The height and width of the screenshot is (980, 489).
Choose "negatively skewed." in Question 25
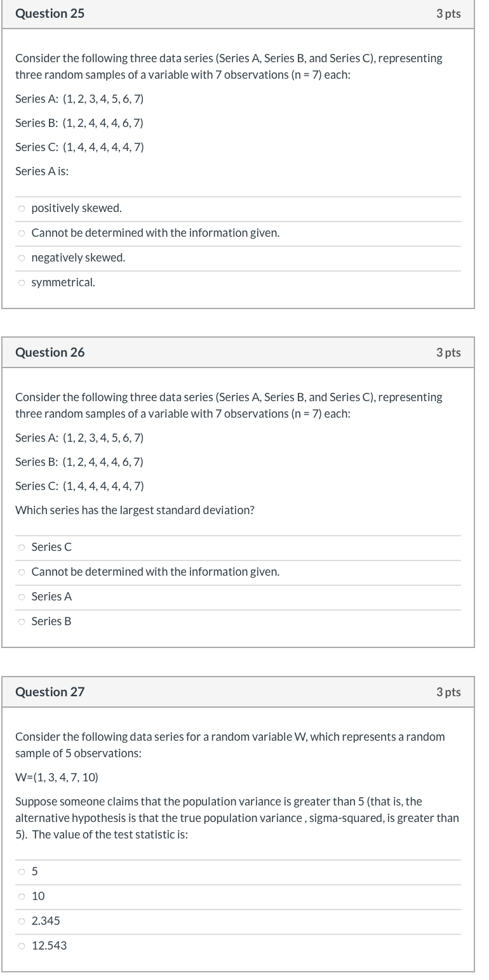pos(21,257)
